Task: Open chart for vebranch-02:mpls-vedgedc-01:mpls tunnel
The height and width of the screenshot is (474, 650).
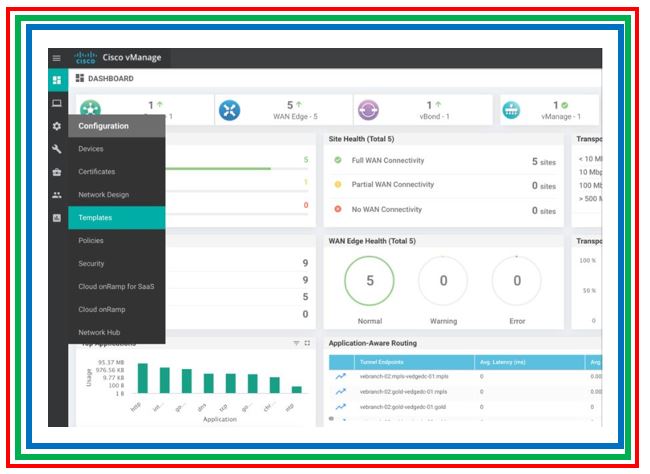Action: pos(340,377)
